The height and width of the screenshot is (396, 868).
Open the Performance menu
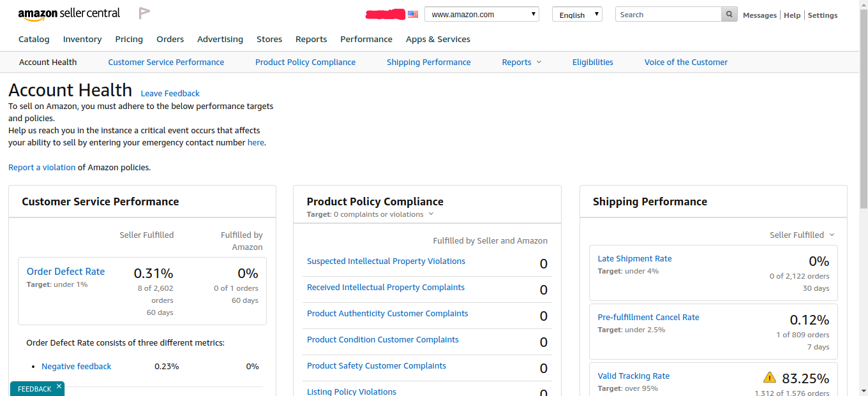coord(366,39)
